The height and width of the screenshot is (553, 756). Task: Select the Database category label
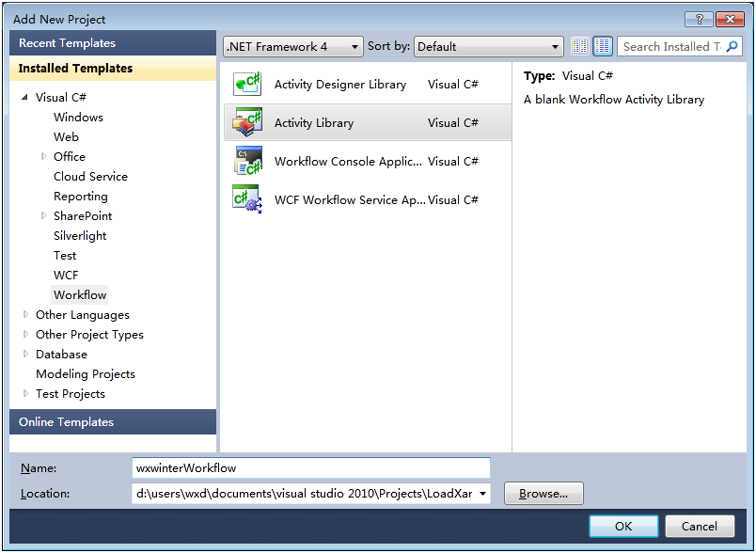click(x=61, y=355)
